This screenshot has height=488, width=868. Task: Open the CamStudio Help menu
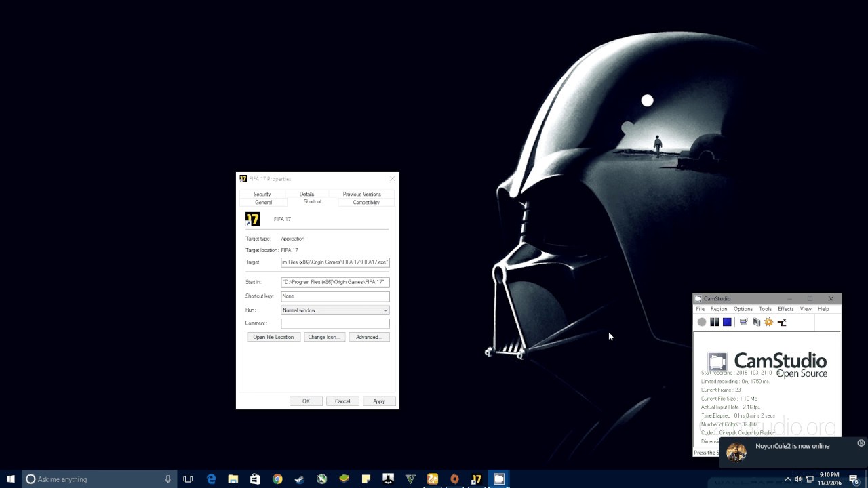point(823,309)
